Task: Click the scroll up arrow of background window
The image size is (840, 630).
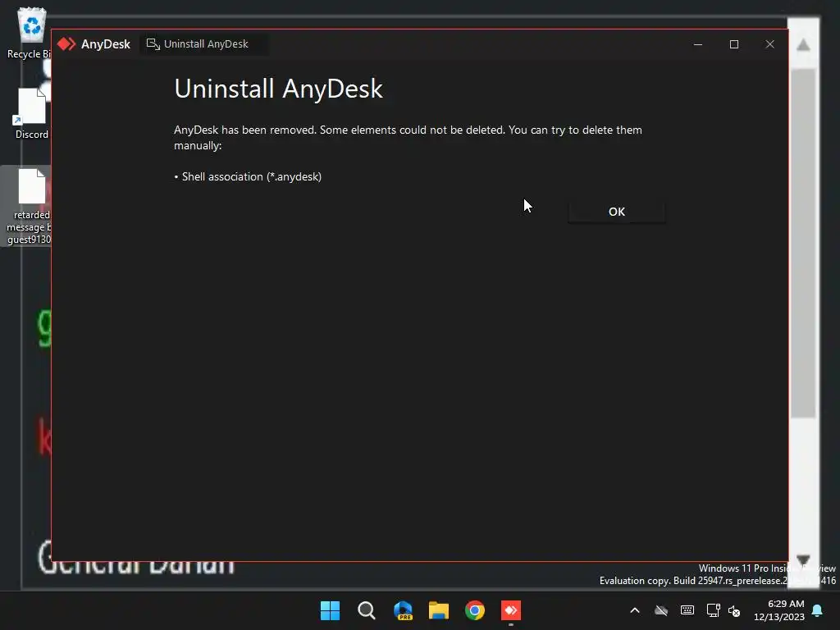Action: pos(803,45)
